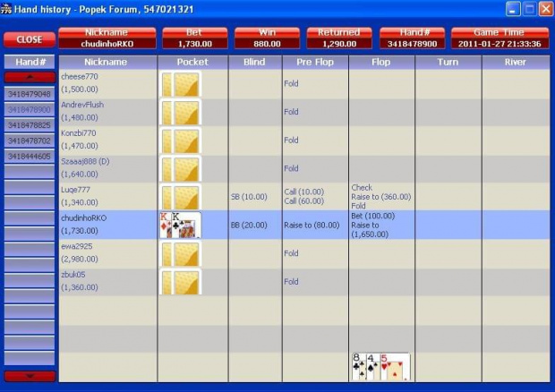Click Konzbi770's face-down pocket cards
Screen dimensions: 555x392
(181, 141)
